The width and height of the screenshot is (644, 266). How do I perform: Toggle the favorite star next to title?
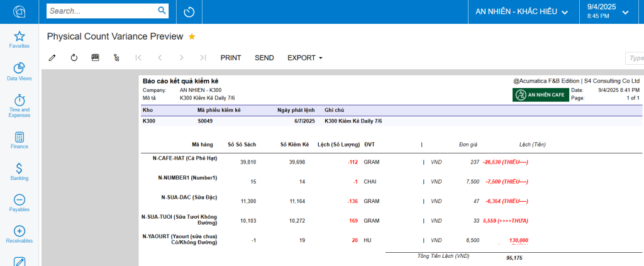(x=192, y=36)
